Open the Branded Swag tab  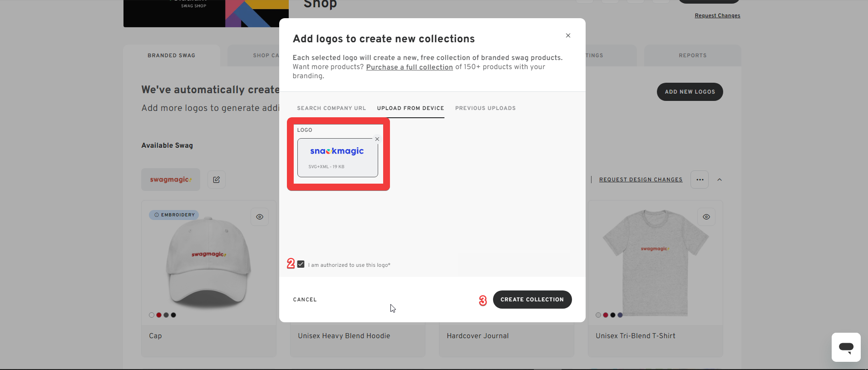click(x=172, y=55)
